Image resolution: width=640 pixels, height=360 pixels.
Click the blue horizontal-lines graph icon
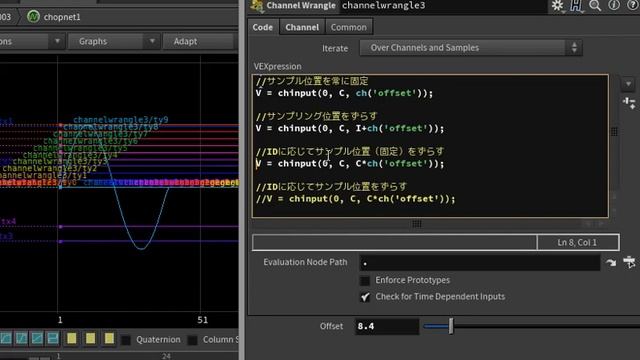pos(53,338)
